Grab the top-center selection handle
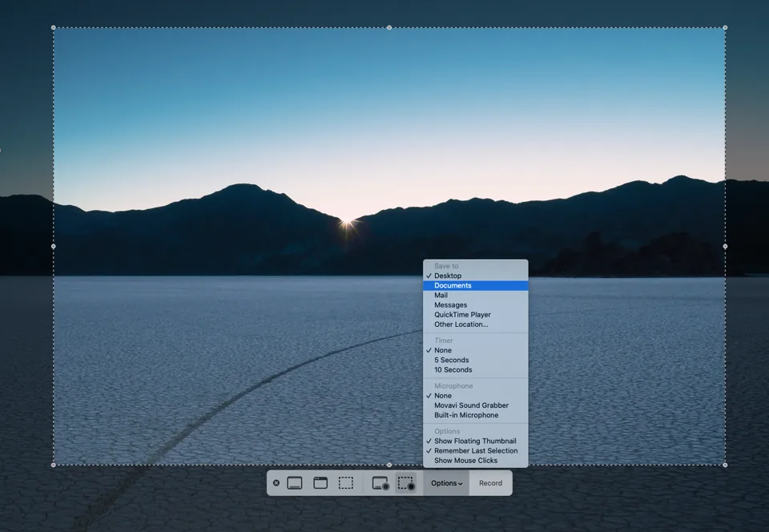Viewport: 769px width, 532px height. point(389,26)
